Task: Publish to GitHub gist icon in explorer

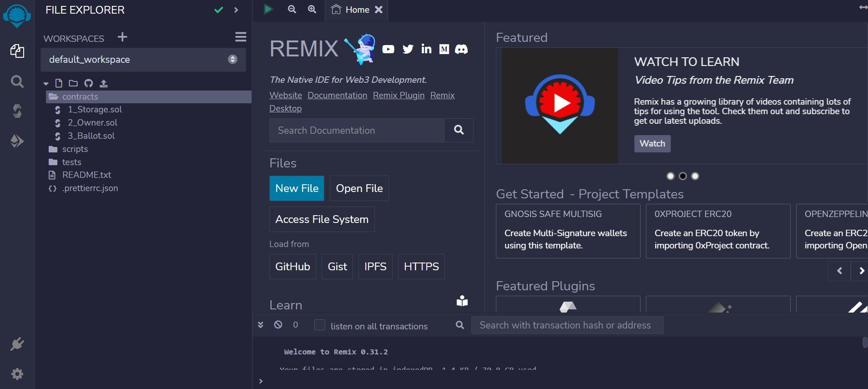Action: coord(89,83)
